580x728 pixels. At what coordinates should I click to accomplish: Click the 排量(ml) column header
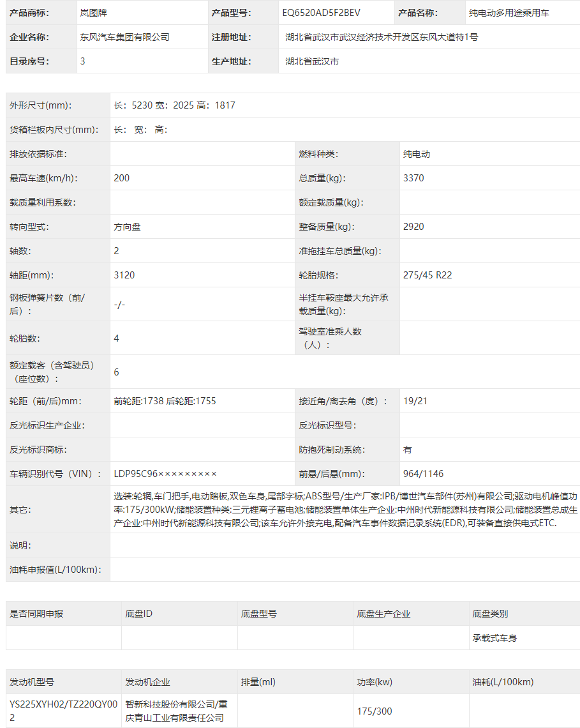tap(258, 682)
